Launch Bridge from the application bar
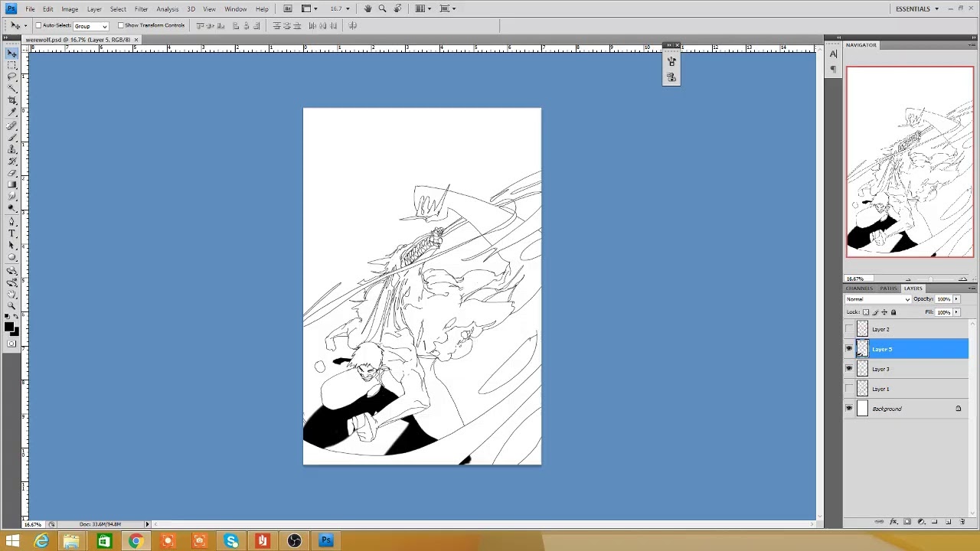Viewport: 980px width, 551px height. (x=288, y=8)
